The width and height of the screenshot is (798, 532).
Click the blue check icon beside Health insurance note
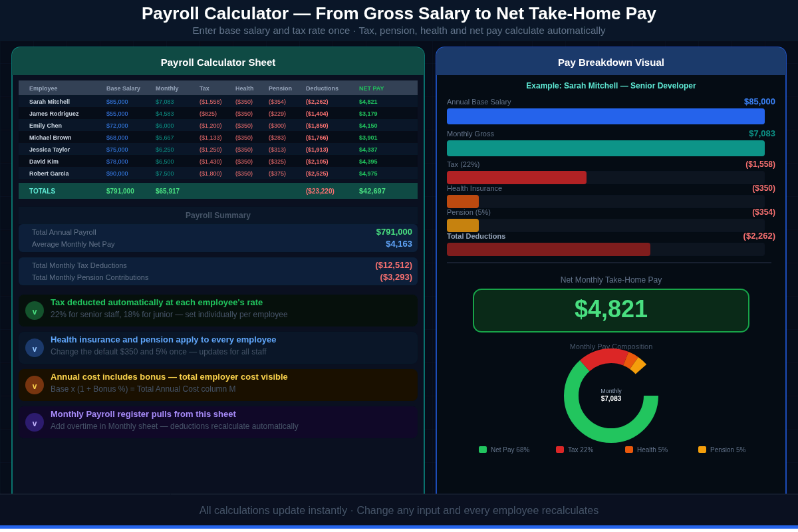pos(35,348)
